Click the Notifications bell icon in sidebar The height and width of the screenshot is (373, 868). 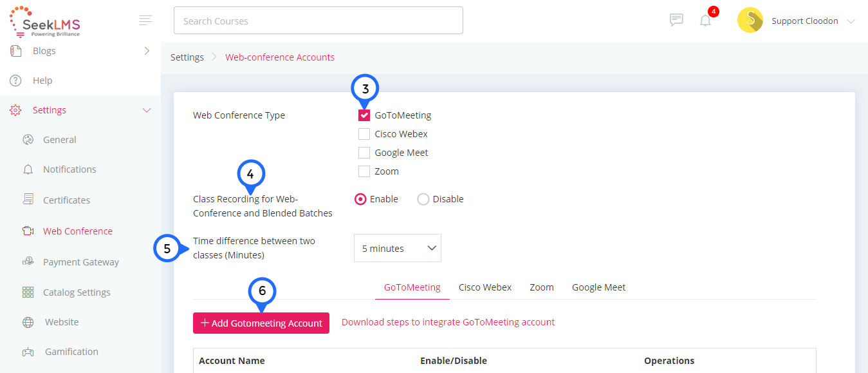click(28, 169)
